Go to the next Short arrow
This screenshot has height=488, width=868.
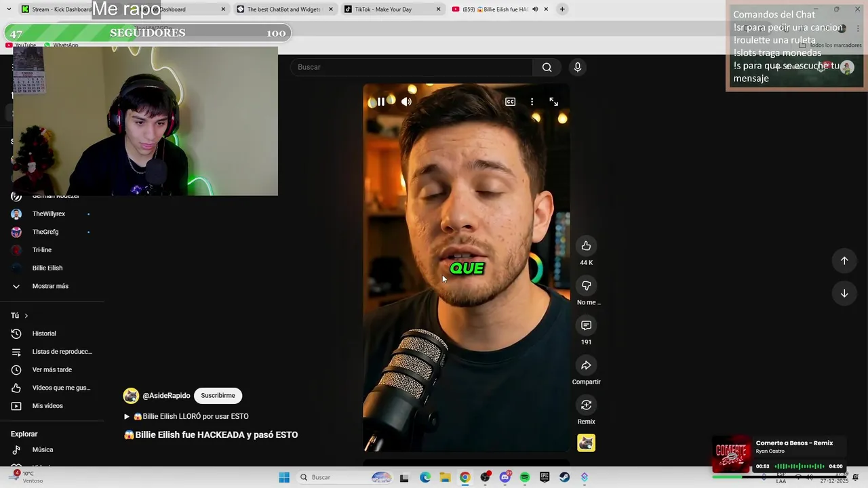pos(844,293)
